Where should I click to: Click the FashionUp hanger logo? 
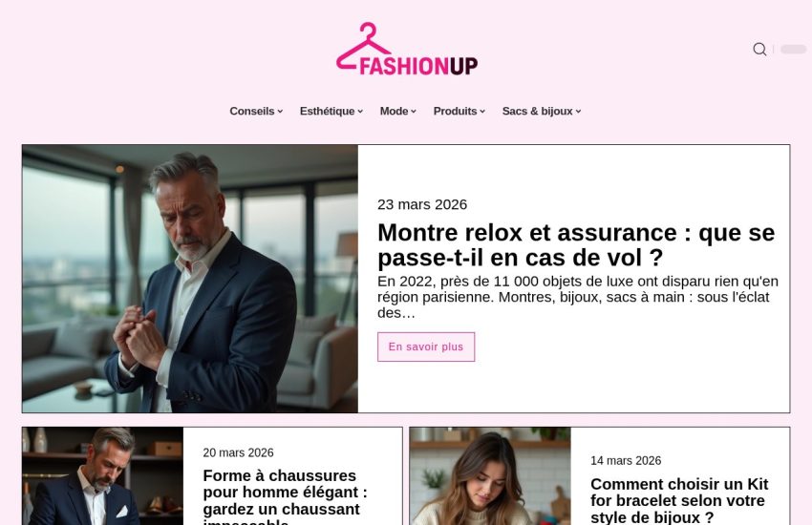407,49
